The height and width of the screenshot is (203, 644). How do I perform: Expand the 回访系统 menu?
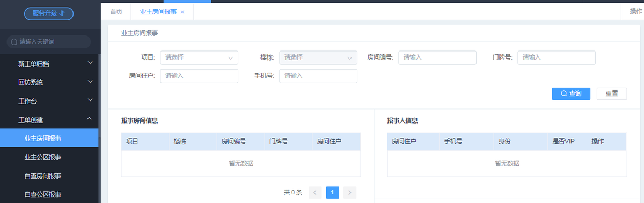(x=49, y=82)
